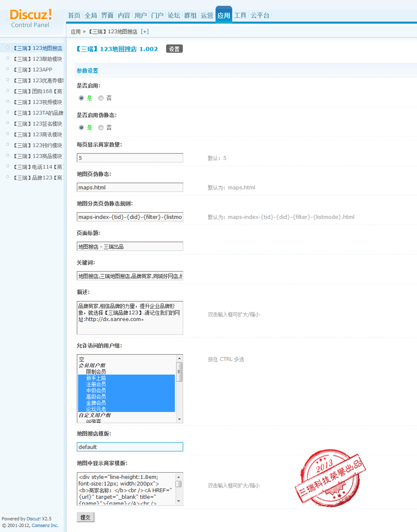The height and width of the screenshot is (532, 417).
Task: Open the Comsenz Inc. footer link
Action: pyautogui.click(x=45, y=525)
